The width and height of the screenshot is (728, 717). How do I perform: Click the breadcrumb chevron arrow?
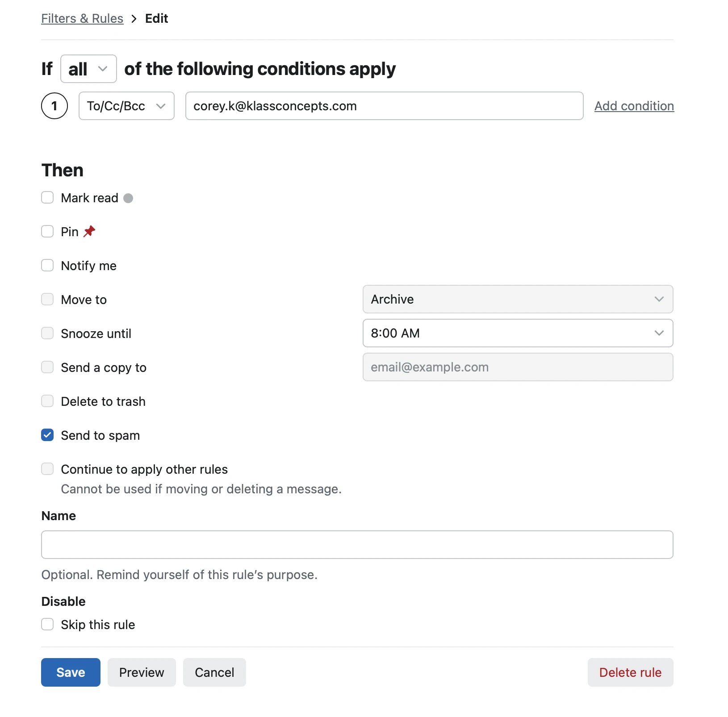pyautogui.click(x=134, y=19)
